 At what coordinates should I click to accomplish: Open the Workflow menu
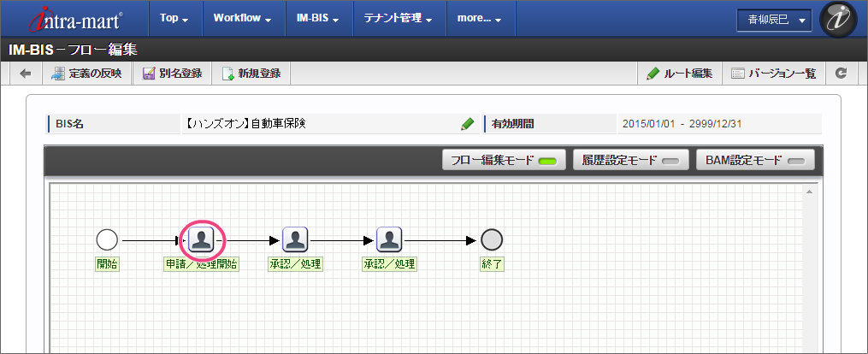pyautogui.click(x=243, y=18)
